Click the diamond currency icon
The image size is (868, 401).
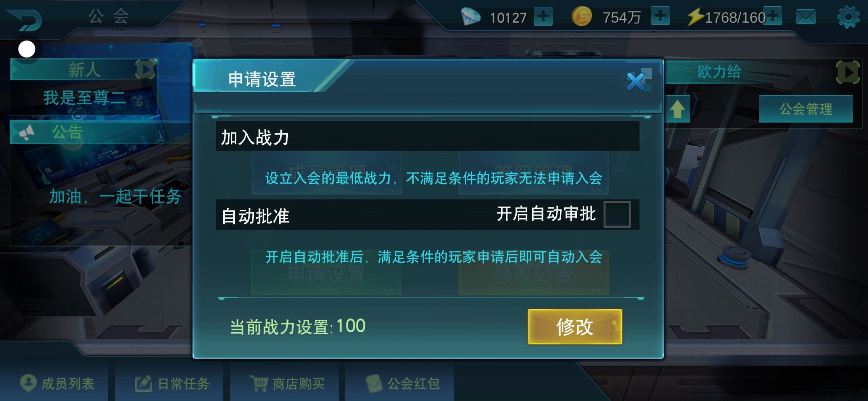(470, 17)
